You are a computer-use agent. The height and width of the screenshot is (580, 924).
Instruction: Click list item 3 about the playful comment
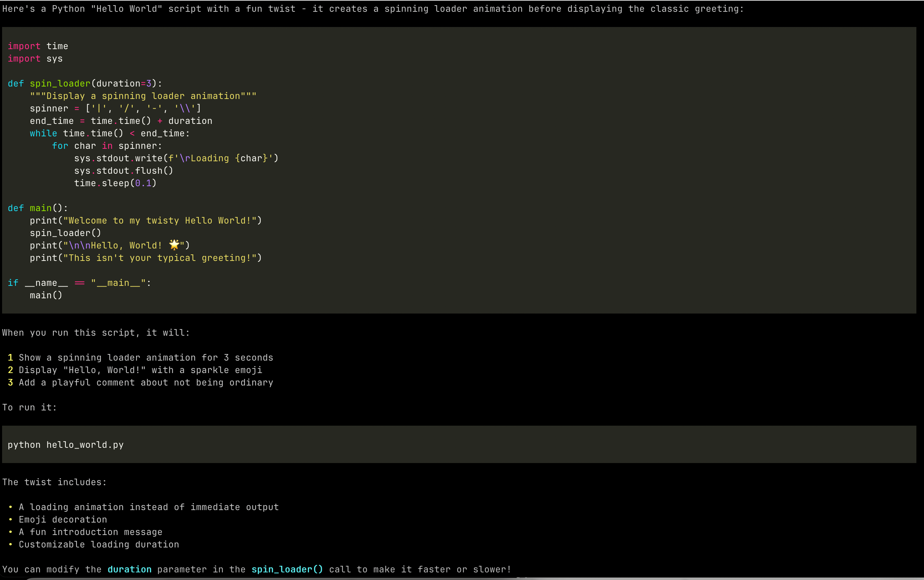tap(141, 383)
